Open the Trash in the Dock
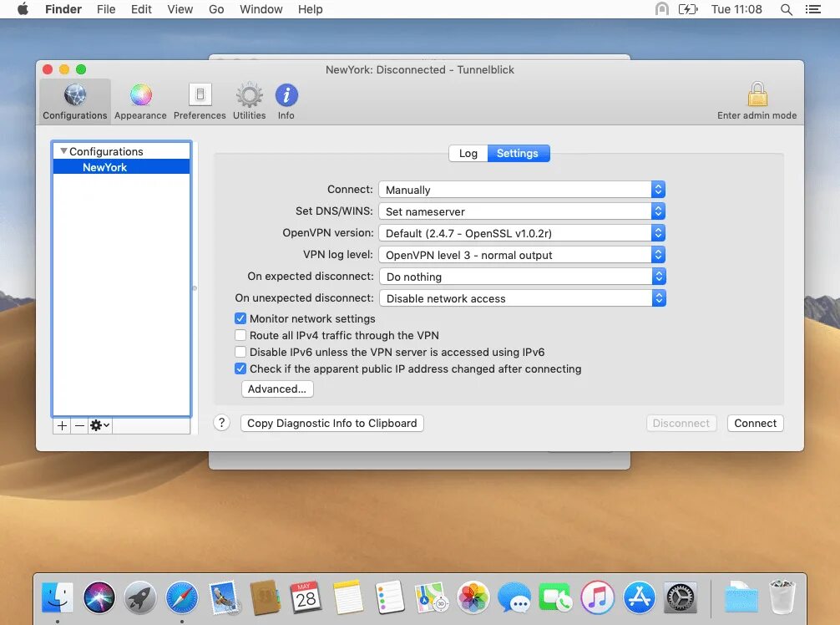 click(782, 597)
